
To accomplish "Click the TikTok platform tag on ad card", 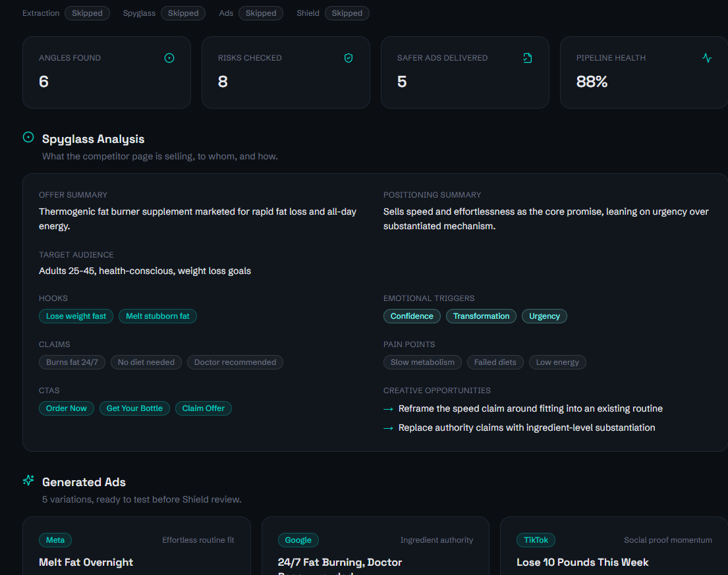I will pyautogui.click(x=536, y=540).
